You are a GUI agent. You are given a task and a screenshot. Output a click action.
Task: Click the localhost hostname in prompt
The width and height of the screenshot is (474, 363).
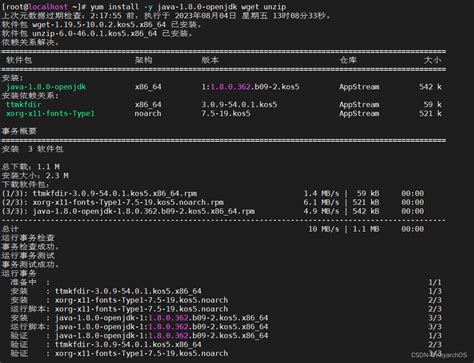click(x=48, y=7)
